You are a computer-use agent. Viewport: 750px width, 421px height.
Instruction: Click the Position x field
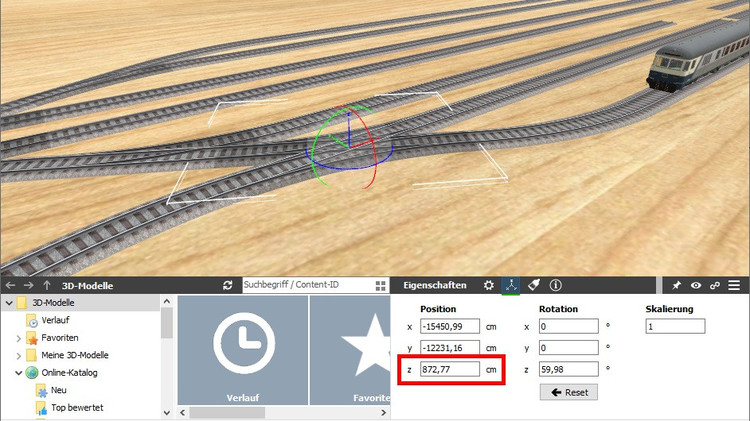point(450,326)
